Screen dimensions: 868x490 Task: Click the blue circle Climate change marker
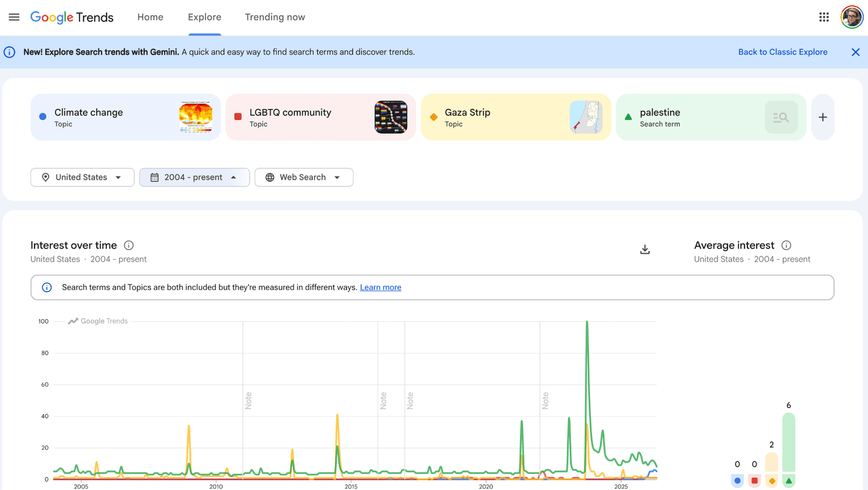43,117
